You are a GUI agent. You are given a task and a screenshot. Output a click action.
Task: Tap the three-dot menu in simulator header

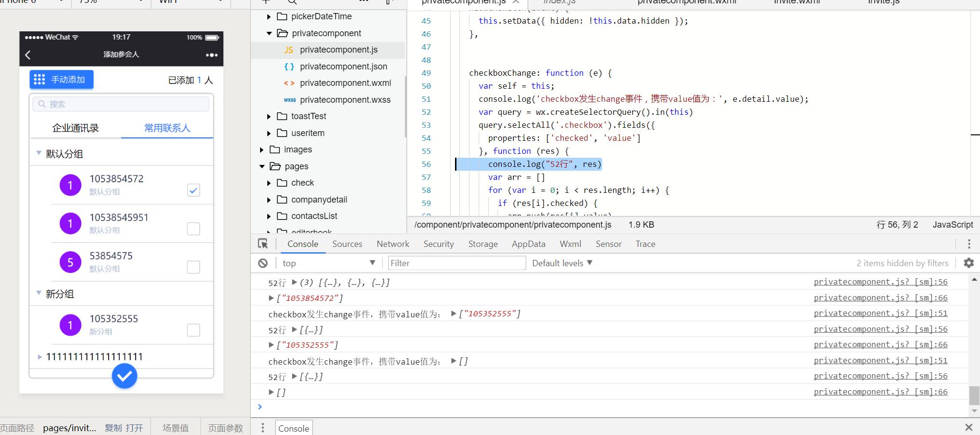211,55
